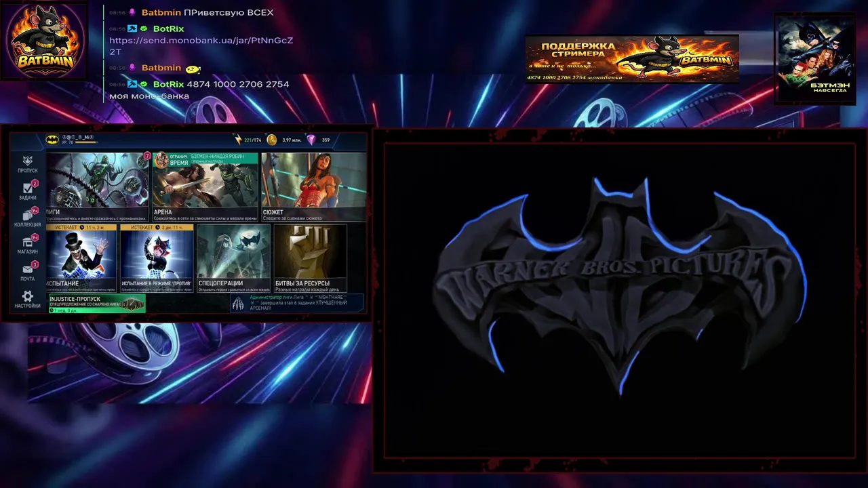Screen dimensions: 868x488
Task: Click the Batman player avatar icon
Action: click(52, 140)
